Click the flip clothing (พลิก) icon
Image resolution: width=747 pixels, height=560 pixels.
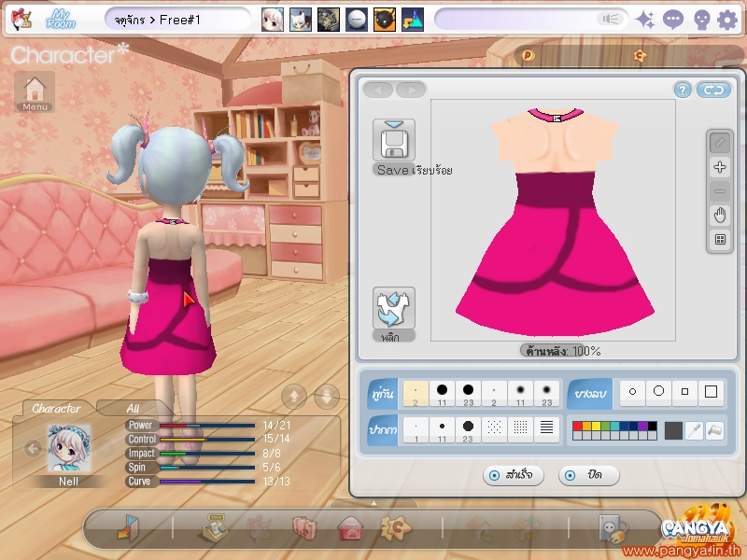394,308
